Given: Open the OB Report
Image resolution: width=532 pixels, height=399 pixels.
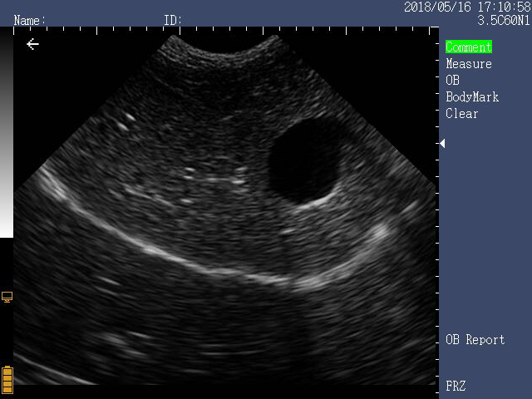Looking at the screenshot, I should (x=475, y=339).
